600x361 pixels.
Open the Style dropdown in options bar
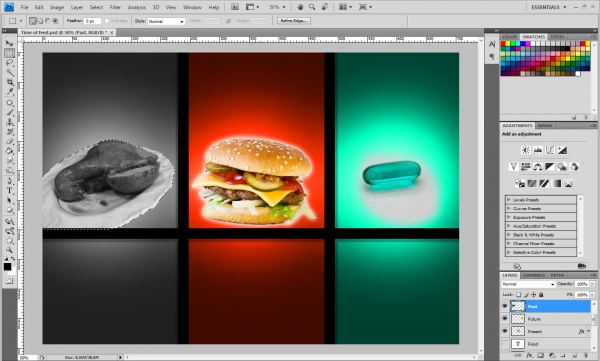(166, 21)
